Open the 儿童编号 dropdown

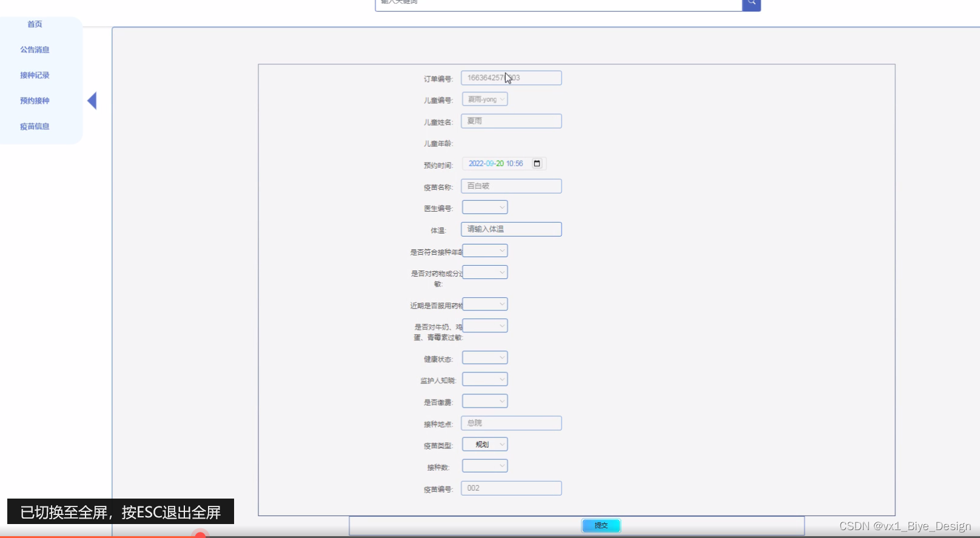pos(485,99)
